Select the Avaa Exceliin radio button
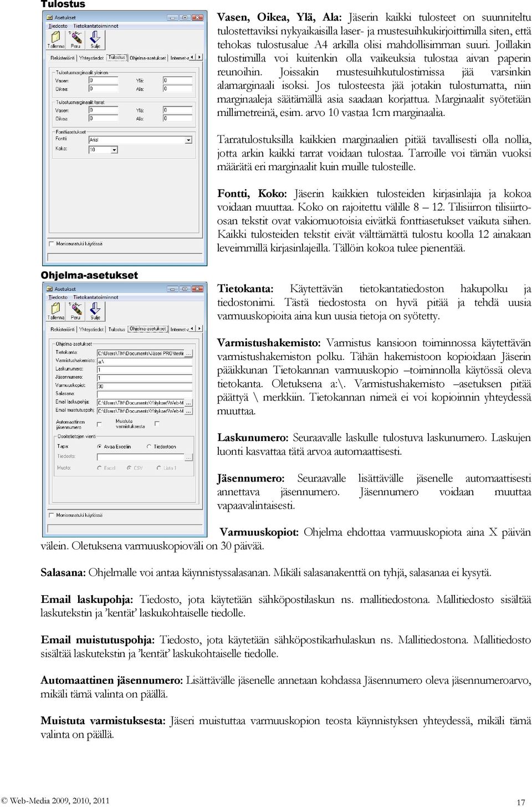 99,446
